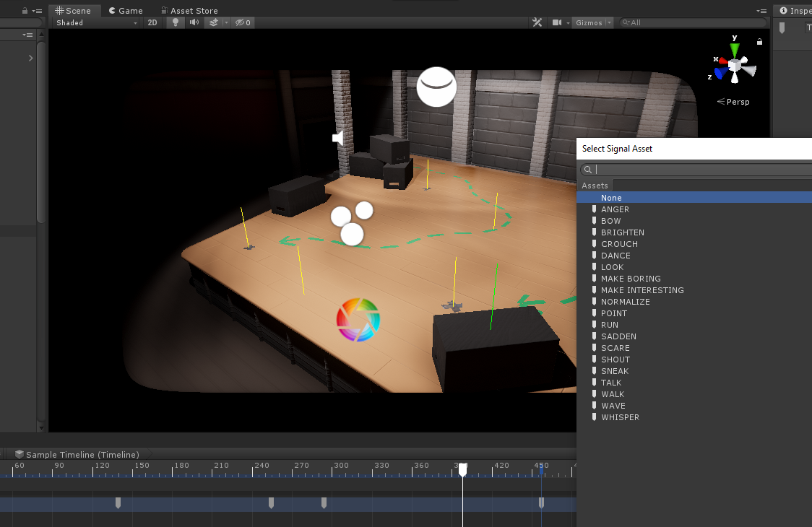This screenshot has height=527, width=812.
Task: Toggle scene lighting lightbulb icon
Action: (x=176, y=23)
